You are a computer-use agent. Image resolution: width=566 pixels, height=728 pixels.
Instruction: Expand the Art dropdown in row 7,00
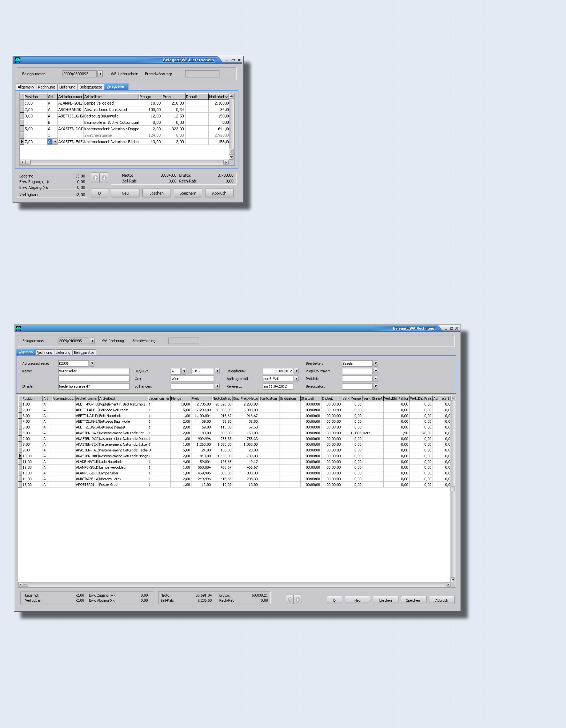[55, 142]
